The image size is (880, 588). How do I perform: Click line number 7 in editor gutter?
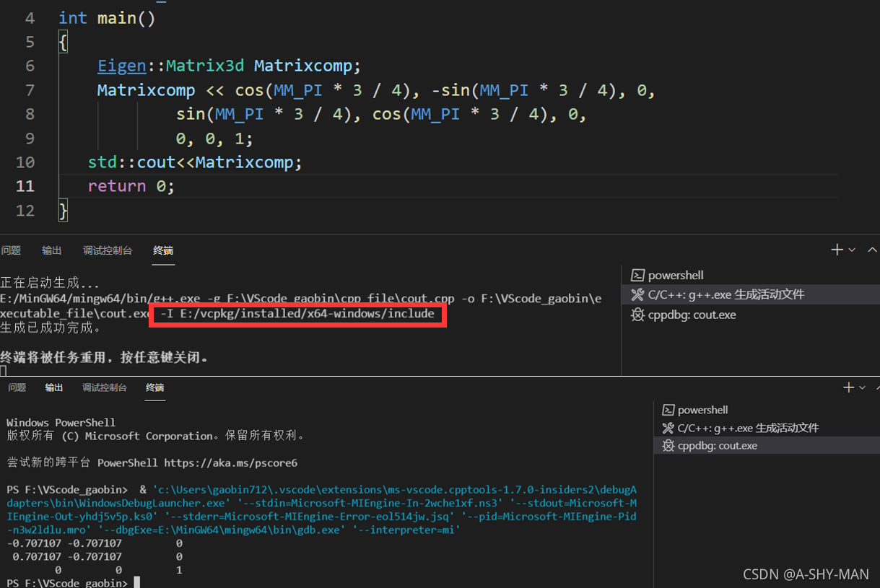[x=30, y=90]
